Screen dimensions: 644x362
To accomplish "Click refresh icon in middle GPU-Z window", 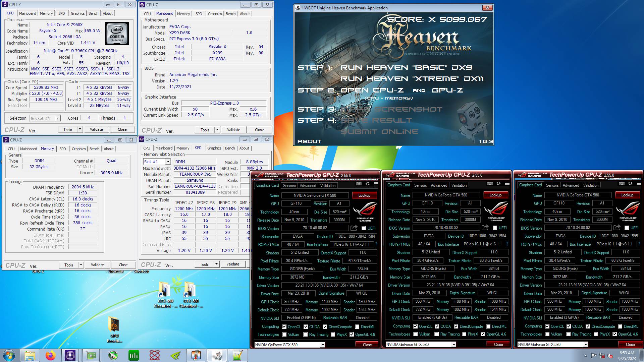I will 498,183.
